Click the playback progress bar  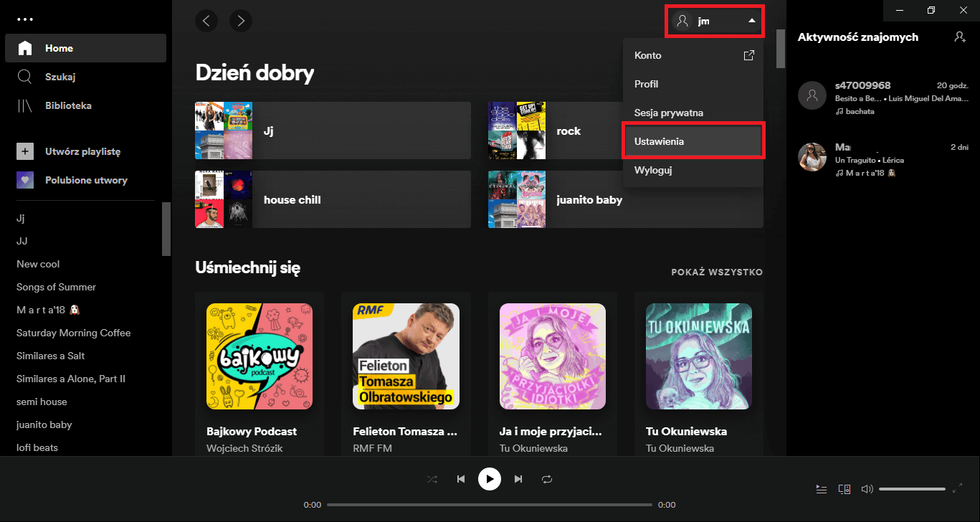pyautogui.click(x=490, y=505)
